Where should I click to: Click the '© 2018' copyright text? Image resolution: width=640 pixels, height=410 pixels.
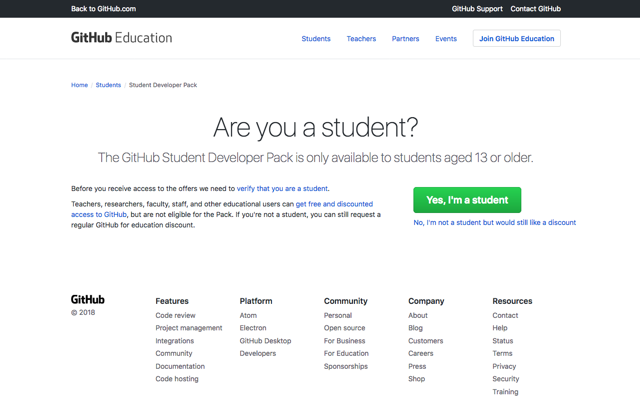pyautogui.click(x=83, y=312)
